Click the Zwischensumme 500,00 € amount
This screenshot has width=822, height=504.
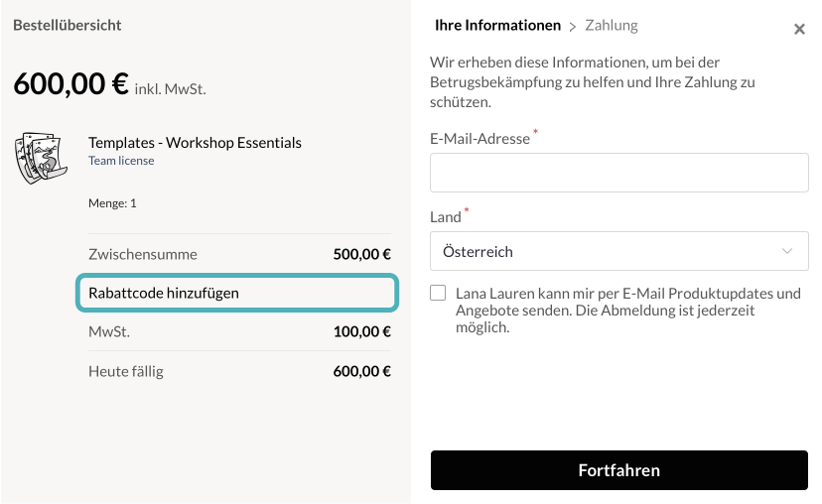361,254
